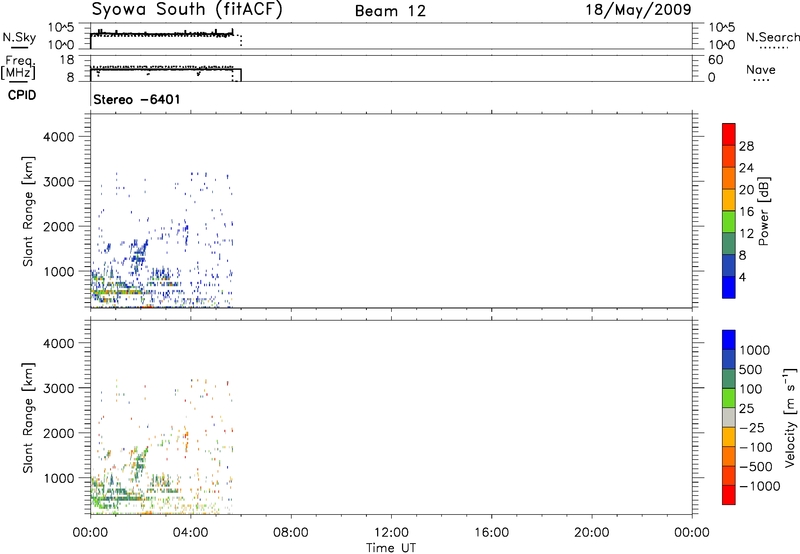800x554 pixels.
Task: Click the "28" tick on Power color bar
Action: (746, 146)
